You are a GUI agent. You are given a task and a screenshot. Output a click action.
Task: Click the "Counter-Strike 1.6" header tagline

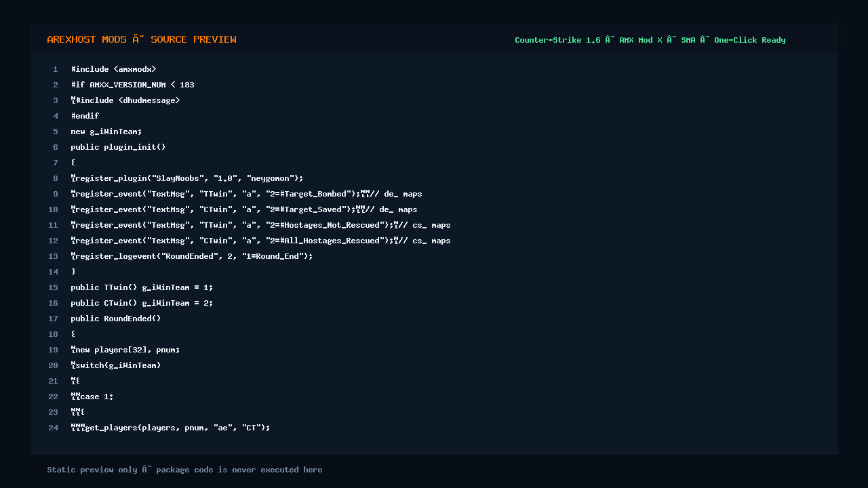pyautogui.click(x=650, y=40)
